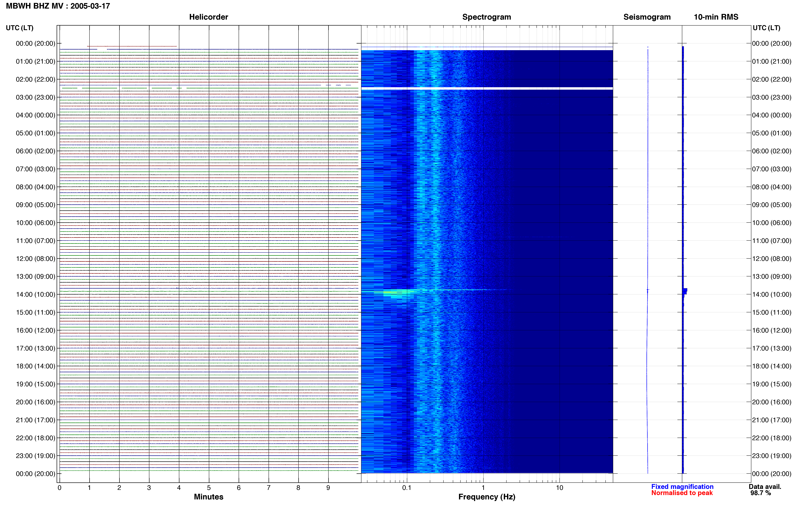Screen dimensions: 812x508
Task: Click the "Normalised to peak" legend text
Action: [682, 493]
